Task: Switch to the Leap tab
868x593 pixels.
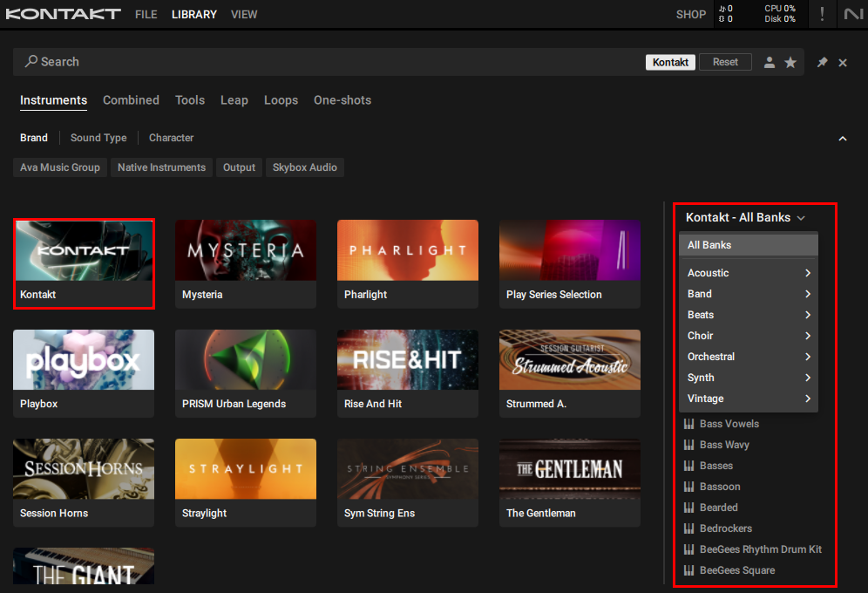Action: coord(234,100)
